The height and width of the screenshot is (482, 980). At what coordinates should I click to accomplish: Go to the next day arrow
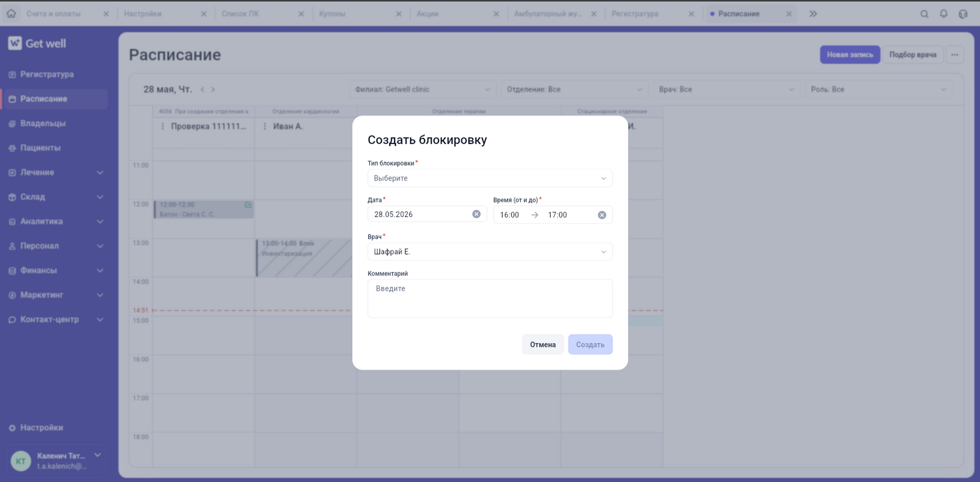213,89
